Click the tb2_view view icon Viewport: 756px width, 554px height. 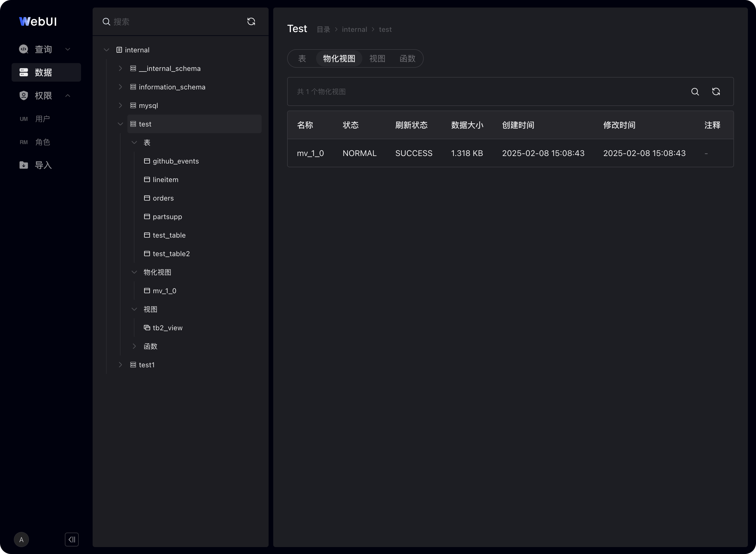(x=147, y=328)
